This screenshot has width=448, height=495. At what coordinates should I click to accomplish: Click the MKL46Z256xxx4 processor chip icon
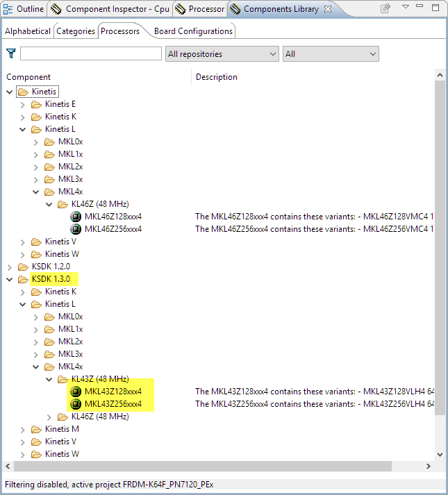pyautogui.click(x=76, y=229)
